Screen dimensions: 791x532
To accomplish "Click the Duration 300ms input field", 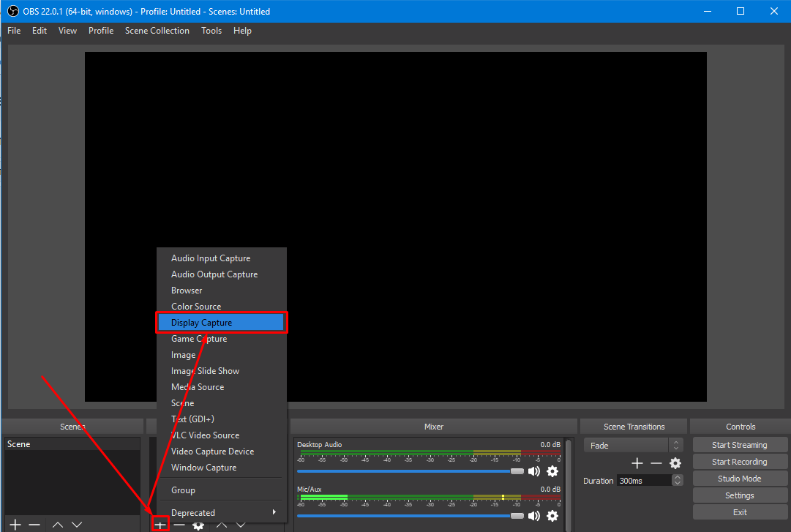I will [645, 481].
